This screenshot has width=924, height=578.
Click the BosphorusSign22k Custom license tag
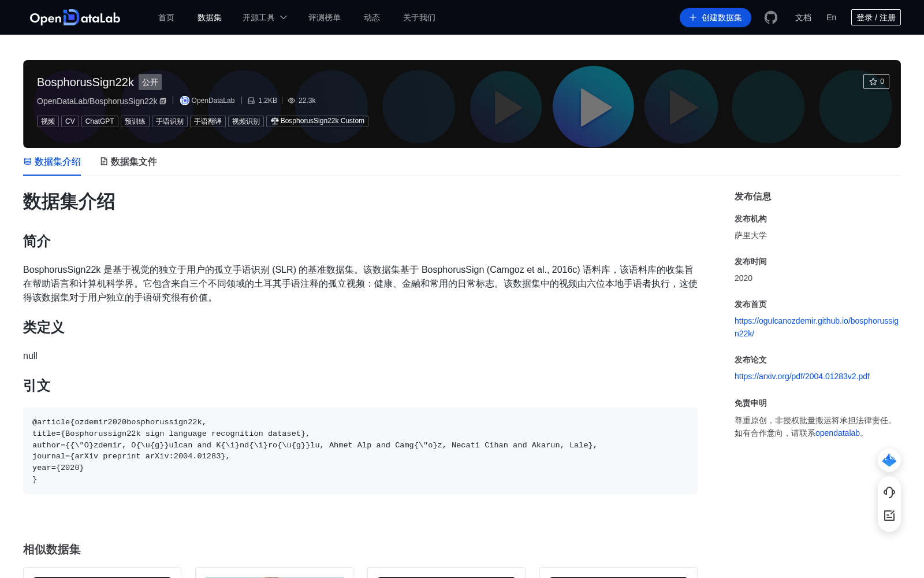[317, 121]
